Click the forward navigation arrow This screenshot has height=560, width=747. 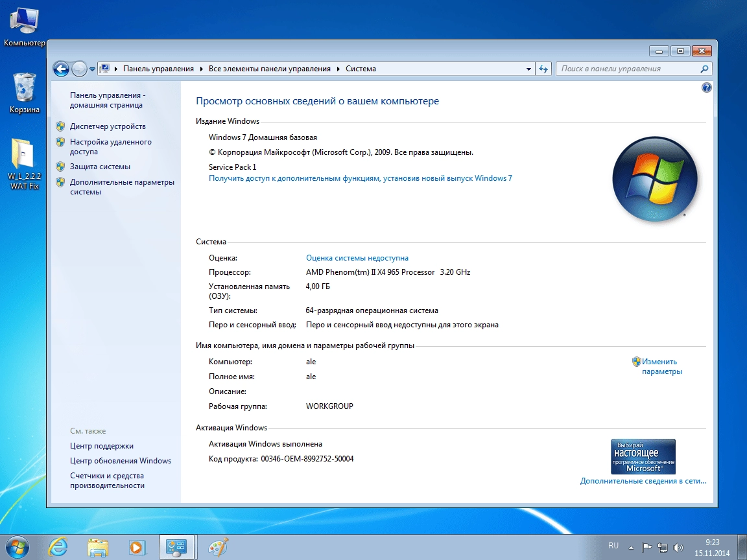(x=79, y=69)
